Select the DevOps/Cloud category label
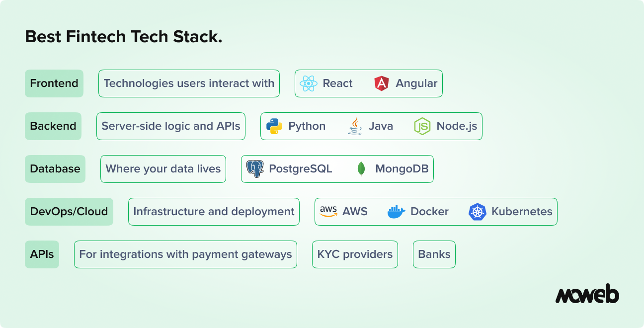644x328 pixels. [x=69, y=211]
